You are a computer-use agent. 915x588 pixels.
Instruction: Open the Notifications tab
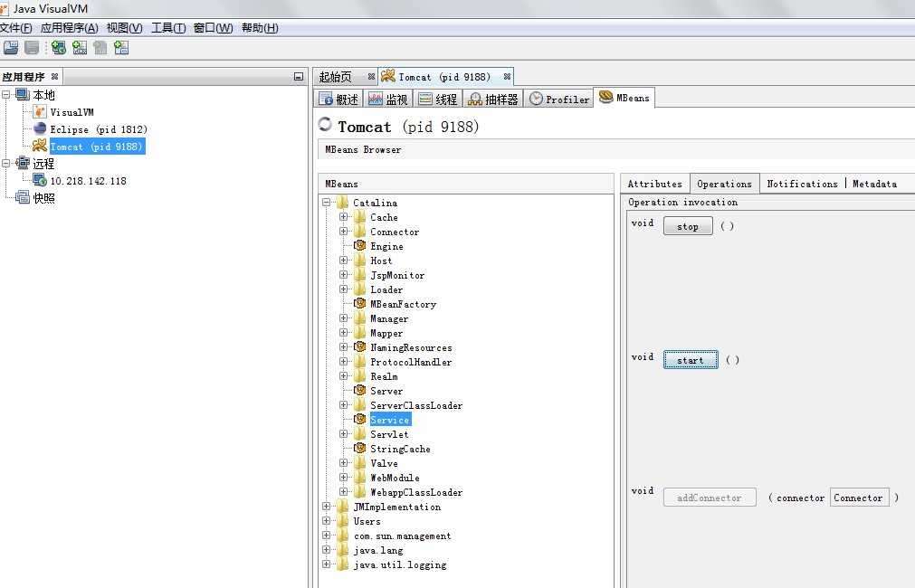(x=803, y=184)
